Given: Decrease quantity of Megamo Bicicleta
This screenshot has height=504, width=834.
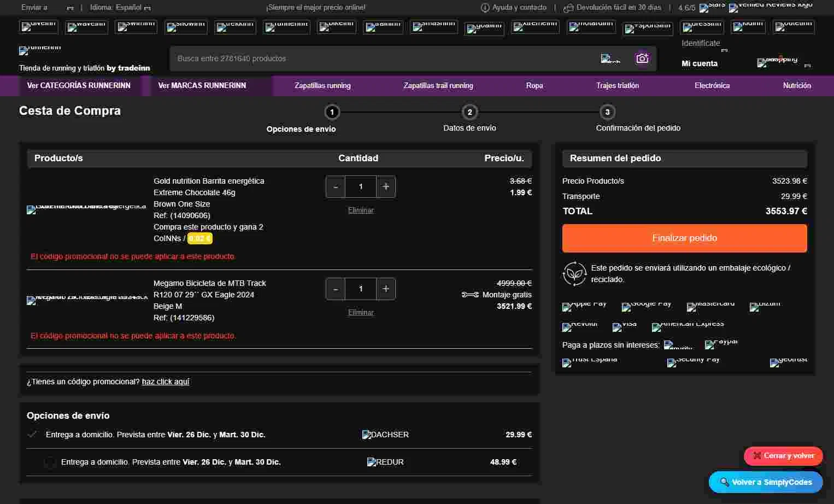Looking at the screenshot, I should [x=336, y=289].
